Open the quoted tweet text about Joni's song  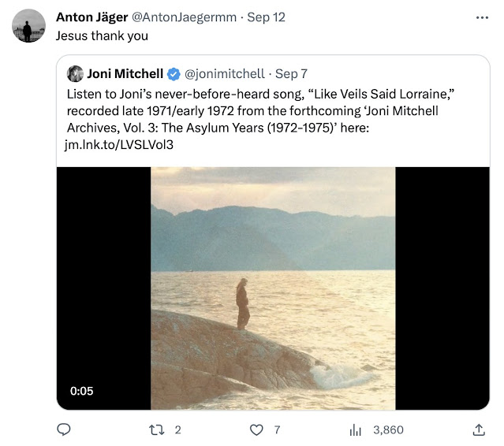coord(260,119)
